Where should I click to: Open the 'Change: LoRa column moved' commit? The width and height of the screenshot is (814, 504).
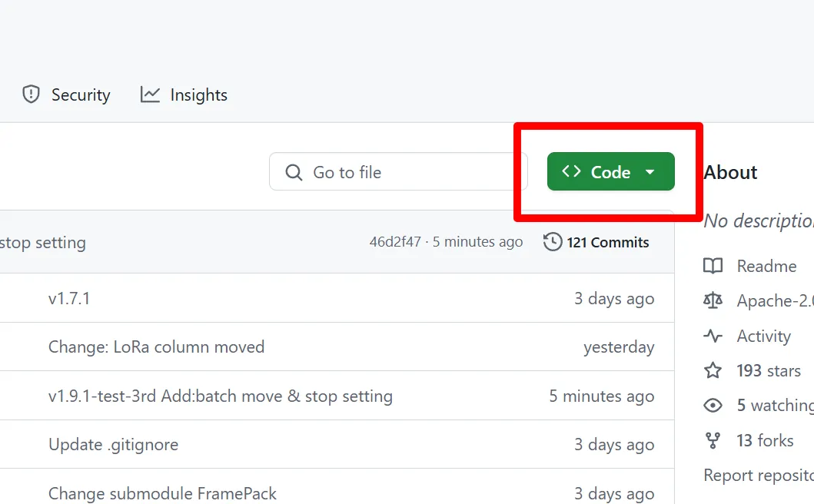click(156, 346)
